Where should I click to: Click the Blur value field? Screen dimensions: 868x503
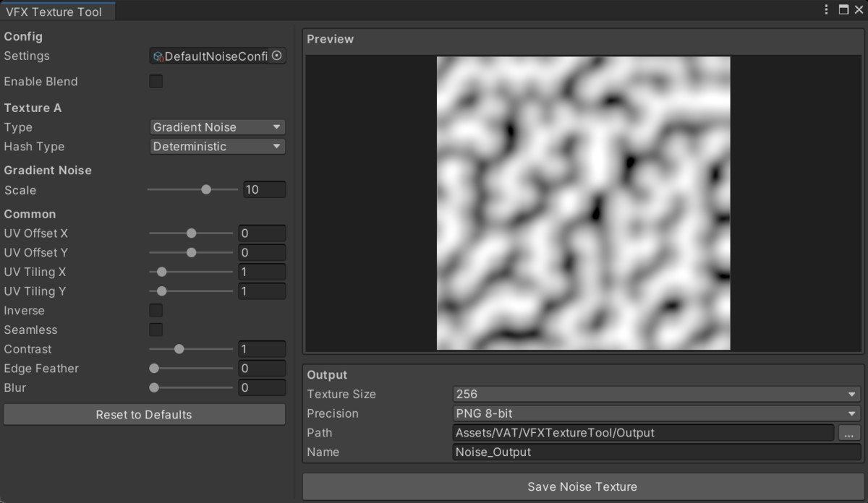point(262,387)
